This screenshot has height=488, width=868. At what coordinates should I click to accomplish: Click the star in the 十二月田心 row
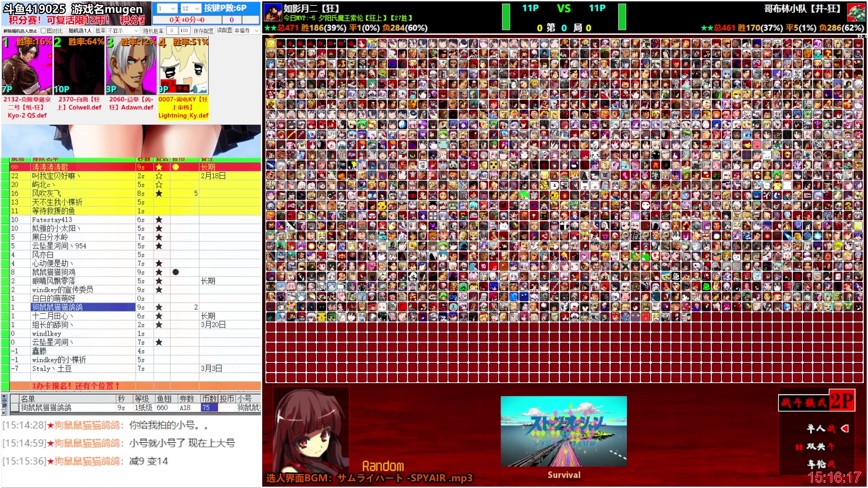point(159,316)
